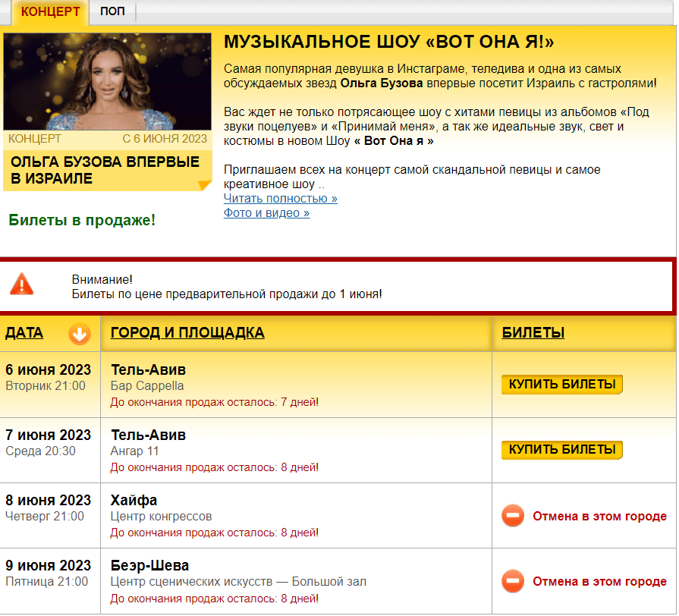Click the ОЛЬГА БУЗОВА ВПЕРВЫЕ В ИЗРАИЛЕ title
Image resolution: width=679 pixels, height=616 pixels.
pyautogui.click(x=105, y=170)
